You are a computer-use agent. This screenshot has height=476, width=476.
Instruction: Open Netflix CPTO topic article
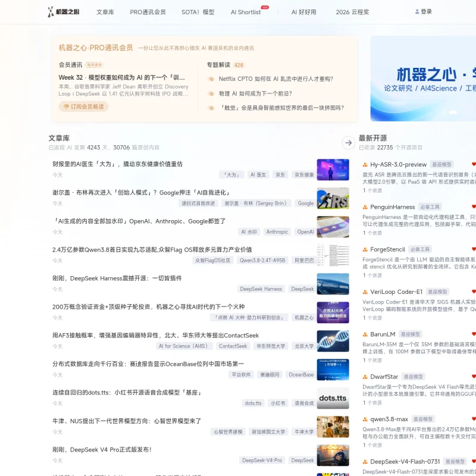click(x=276, y=79)
